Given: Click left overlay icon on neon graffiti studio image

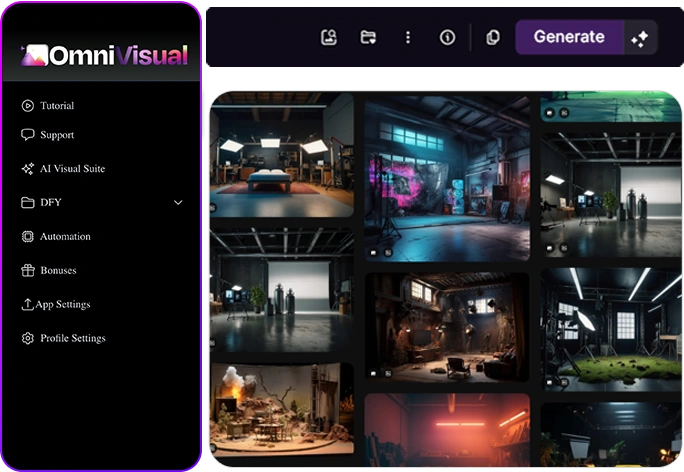Looking at the screenshot, I should [373, 253].
